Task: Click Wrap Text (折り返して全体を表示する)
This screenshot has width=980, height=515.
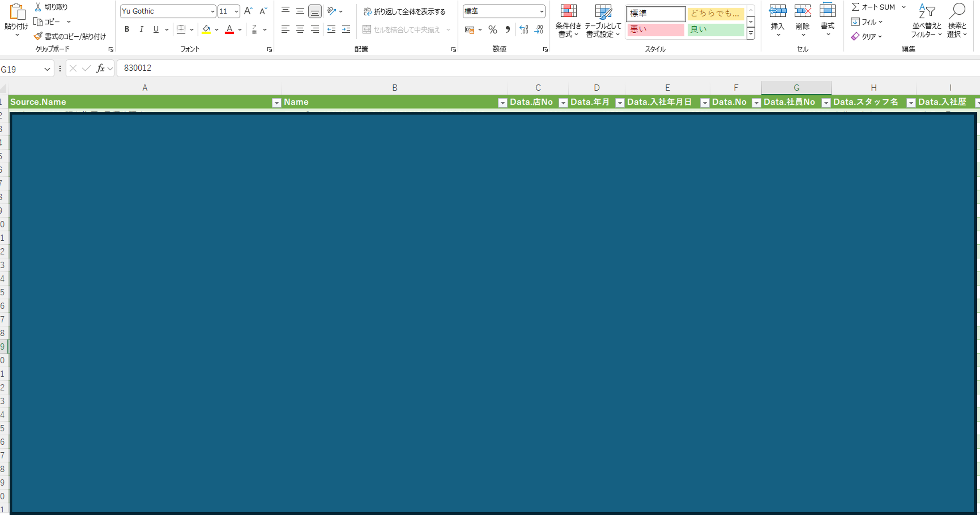Action: click(404, 12)
